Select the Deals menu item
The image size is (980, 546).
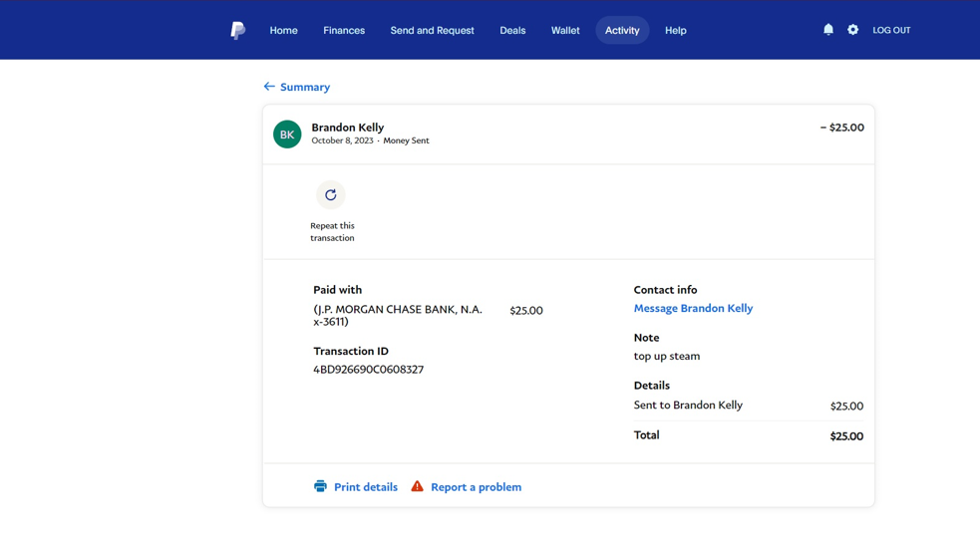(512, 30)
